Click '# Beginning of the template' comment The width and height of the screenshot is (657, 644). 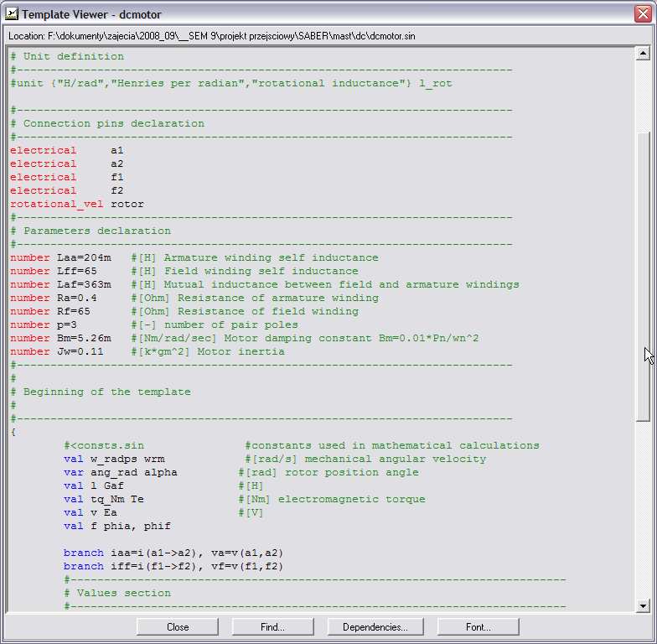click(101, 392)
